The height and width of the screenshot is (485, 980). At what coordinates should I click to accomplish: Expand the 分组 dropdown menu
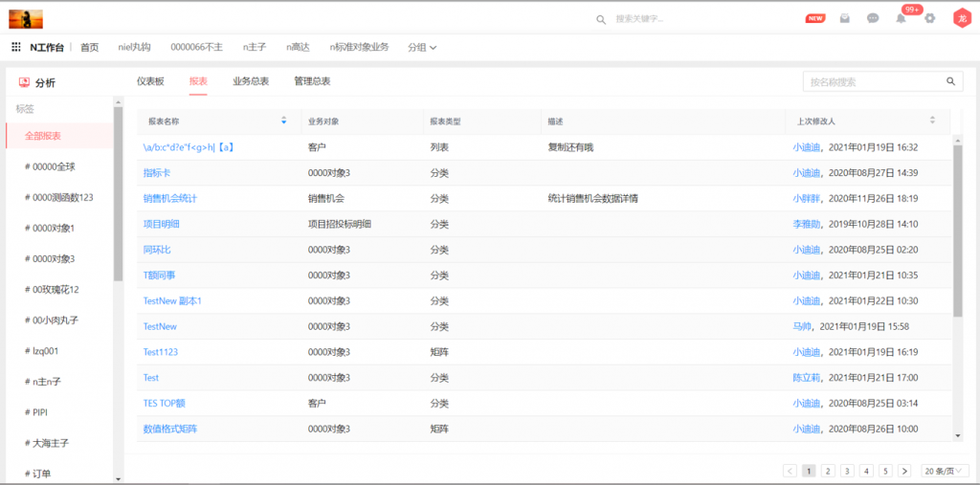click(422, 47)
